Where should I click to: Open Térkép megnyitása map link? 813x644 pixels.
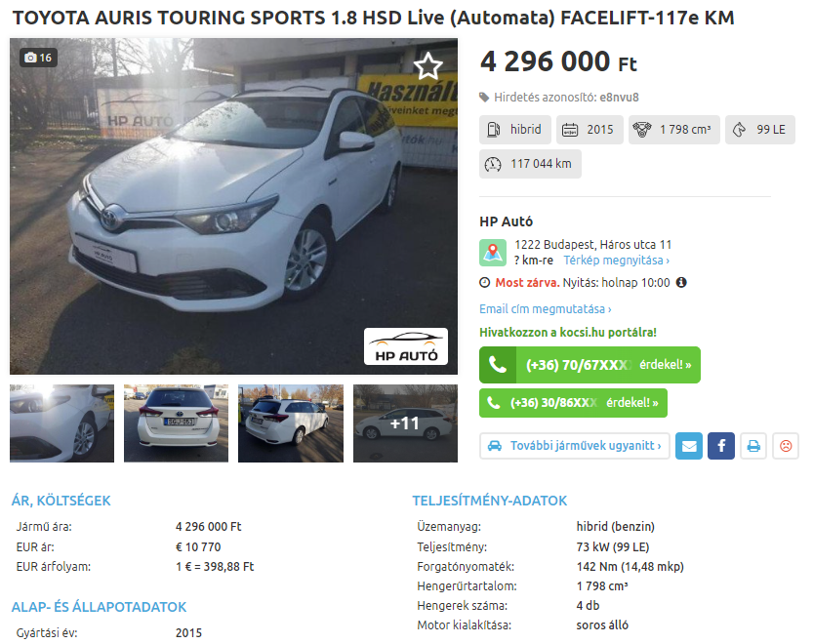click(617, 261)
